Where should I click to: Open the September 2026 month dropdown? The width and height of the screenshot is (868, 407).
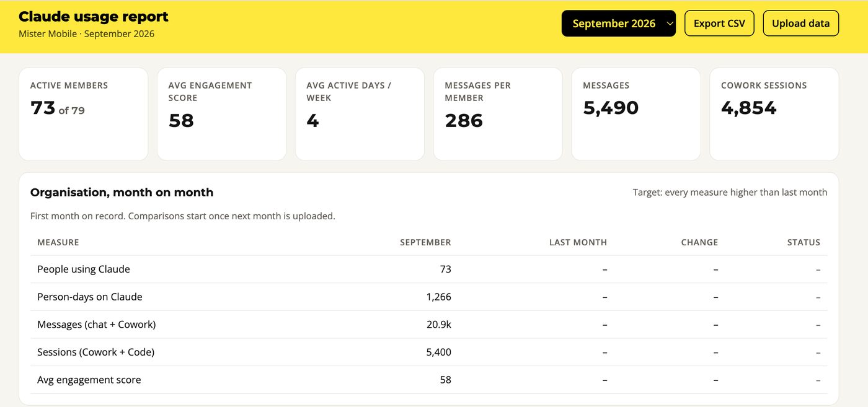click(x=619, y=24)
